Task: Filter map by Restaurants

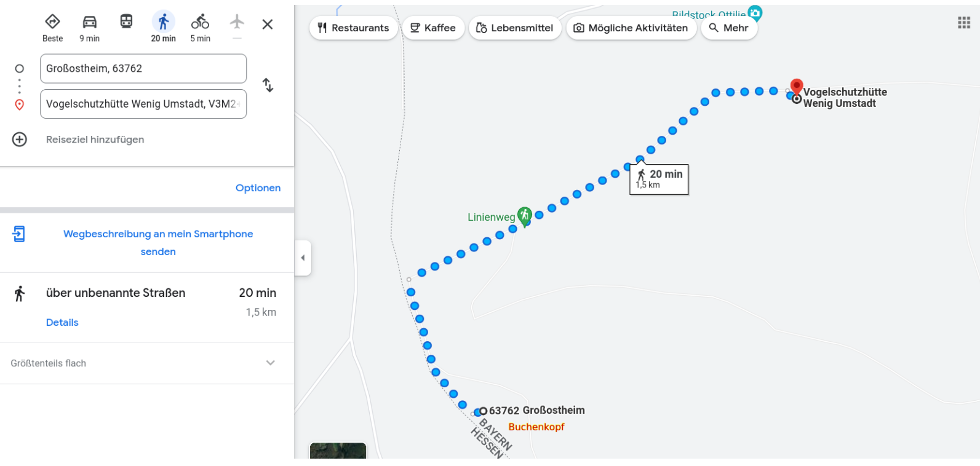Action: tap(354, 28)
